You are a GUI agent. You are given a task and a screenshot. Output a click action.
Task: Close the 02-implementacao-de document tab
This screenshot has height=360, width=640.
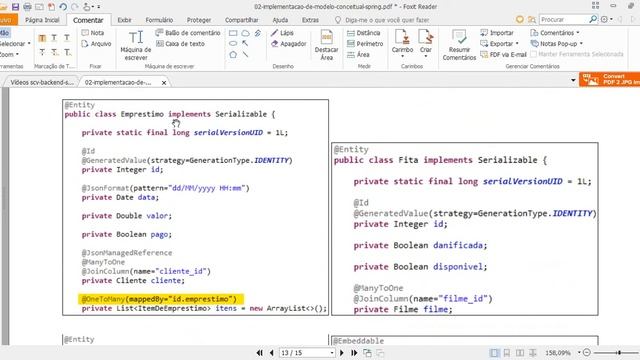pyautogui.click(x=164, y=83)
